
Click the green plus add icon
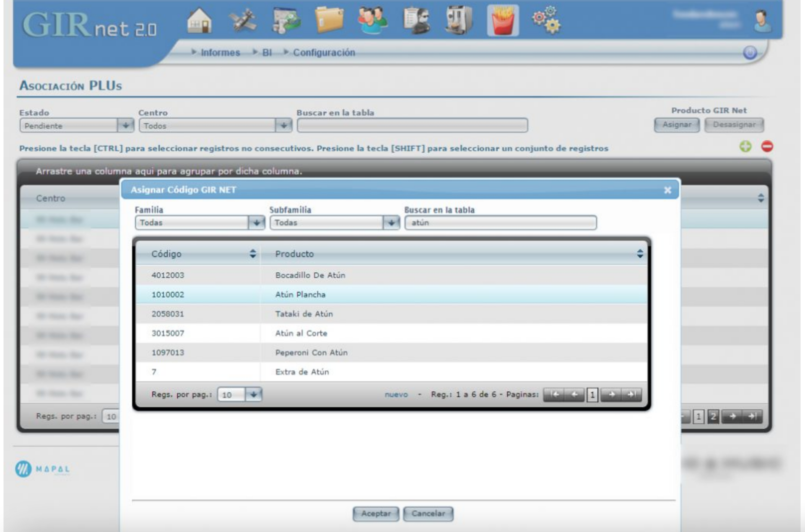click(745, 147)
